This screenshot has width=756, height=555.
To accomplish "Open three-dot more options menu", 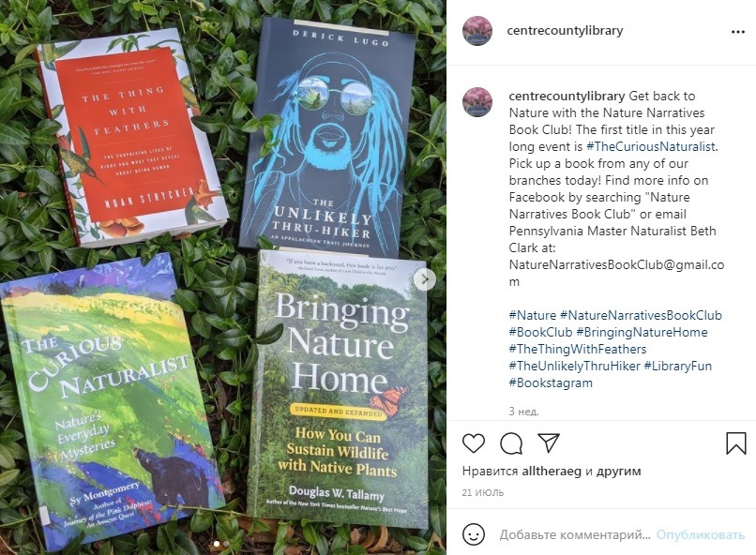I will [737, 32].
